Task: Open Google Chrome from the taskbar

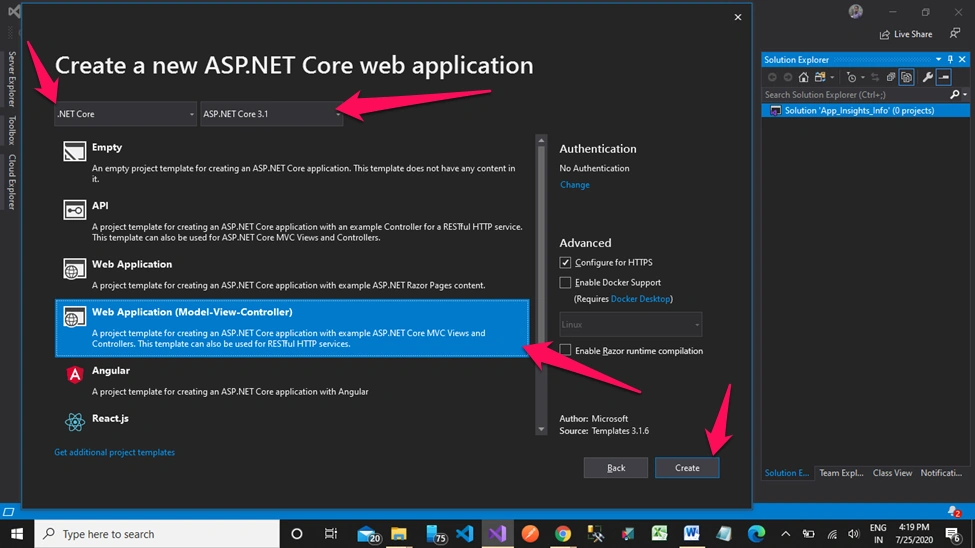Action: [563, 534]
